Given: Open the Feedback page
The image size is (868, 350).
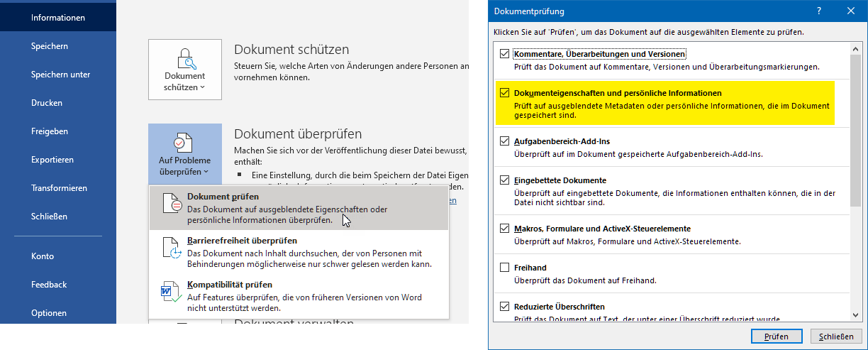Looking at the screenshot, I should pyautogui.click(x=49, y=285).
